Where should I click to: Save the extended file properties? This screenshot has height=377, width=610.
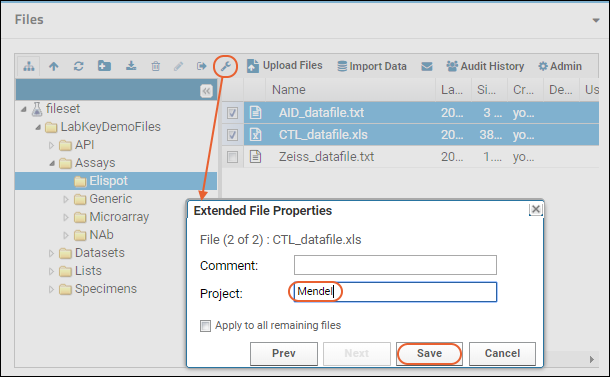coord(429,353)
